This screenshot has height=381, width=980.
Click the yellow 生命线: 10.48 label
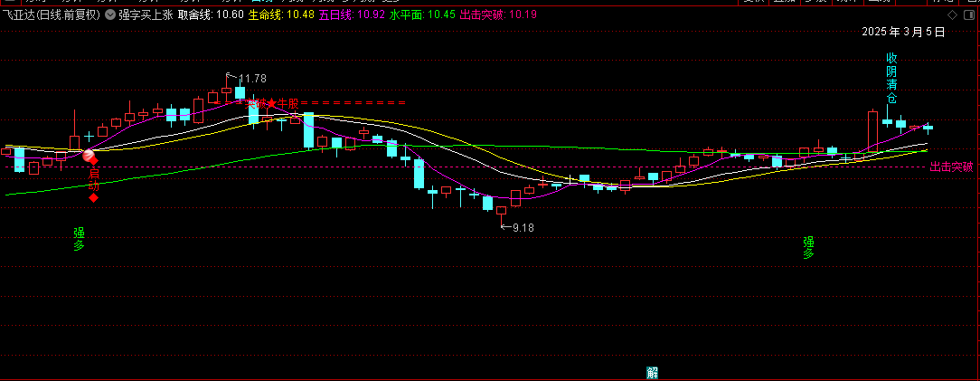coord(281,15)
